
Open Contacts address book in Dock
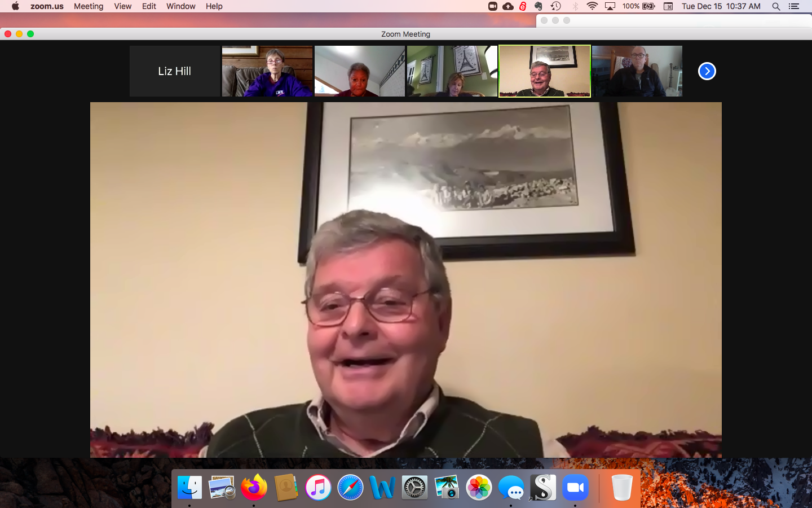(286, 487)
